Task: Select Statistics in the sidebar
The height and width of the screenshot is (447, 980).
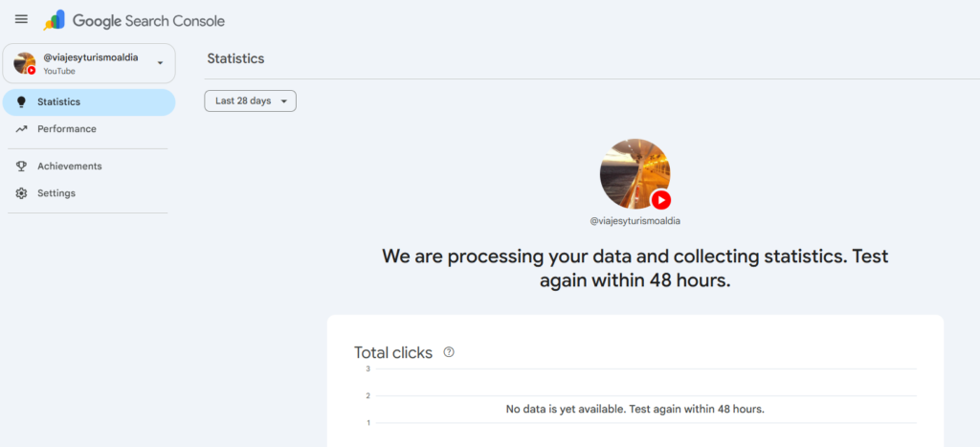Action: [x=89, y=101]
